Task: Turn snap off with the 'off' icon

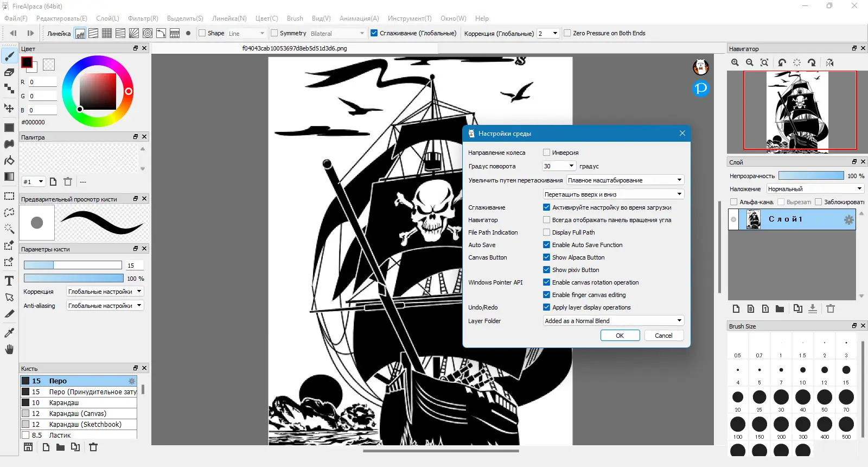Action: click(80, 33)
